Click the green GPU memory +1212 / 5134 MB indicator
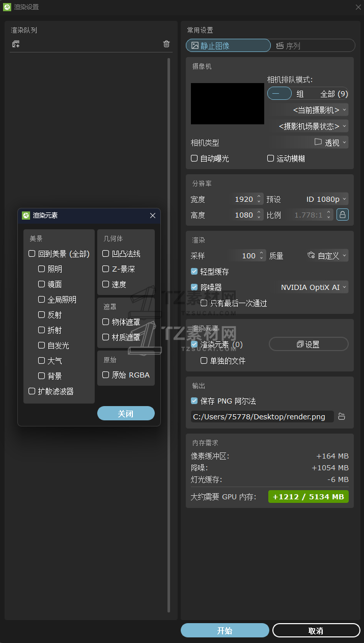364x643 pixels. pyautogui.click(x=309, y=497)
